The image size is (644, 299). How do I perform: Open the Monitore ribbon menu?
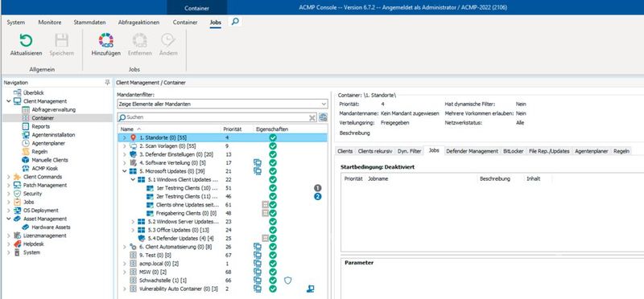click(50, 23)
